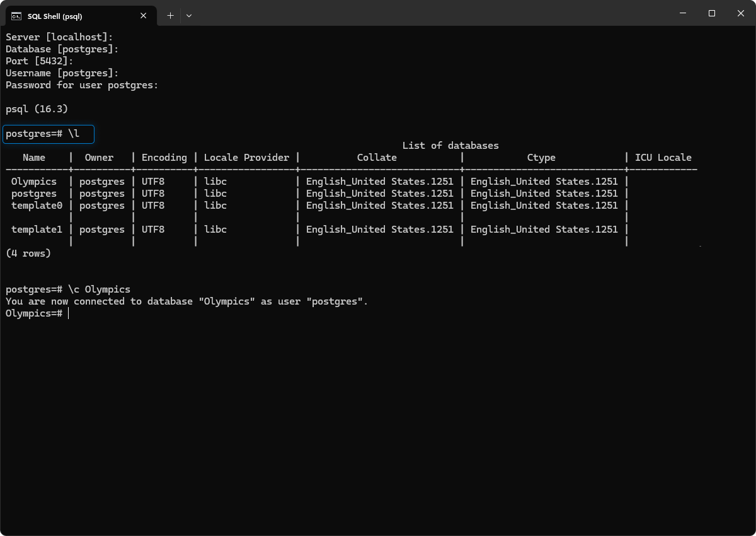This screenshot has width=756, height=536.
Task: Click the connection confirmation message line
Action: (186, 301)
